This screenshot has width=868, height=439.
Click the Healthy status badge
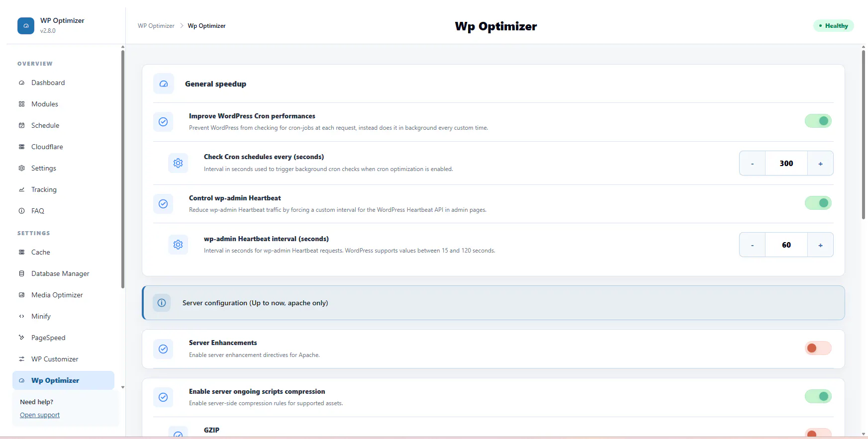[x=834, y=26]
